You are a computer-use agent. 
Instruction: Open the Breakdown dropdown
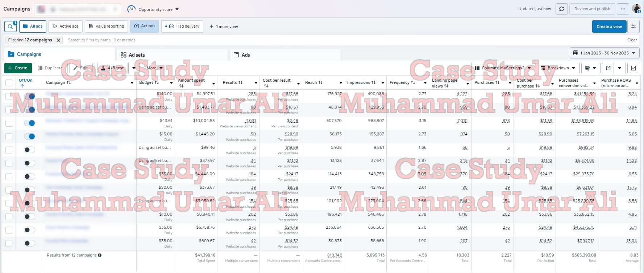click(x=558, y=68)
